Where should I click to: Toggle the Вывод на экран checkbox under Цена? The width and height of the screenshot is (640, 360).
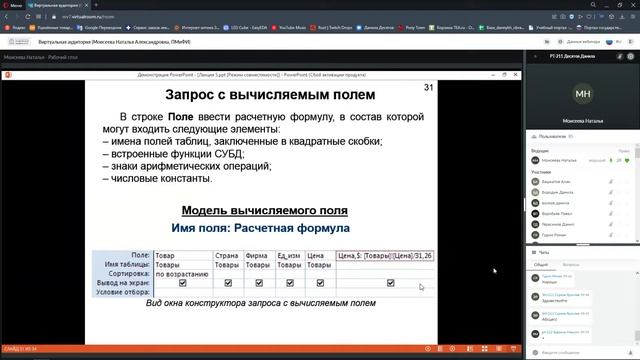tap(320, 283)
